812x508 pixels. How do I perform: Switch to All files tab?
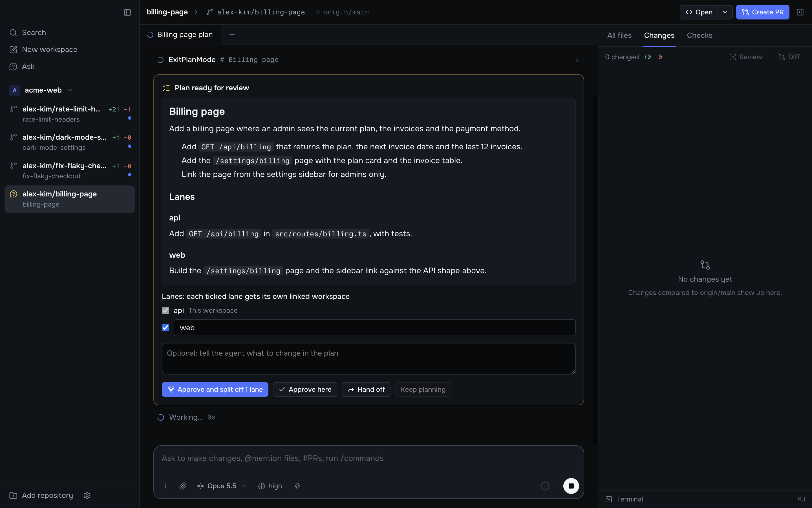[619, 35]
